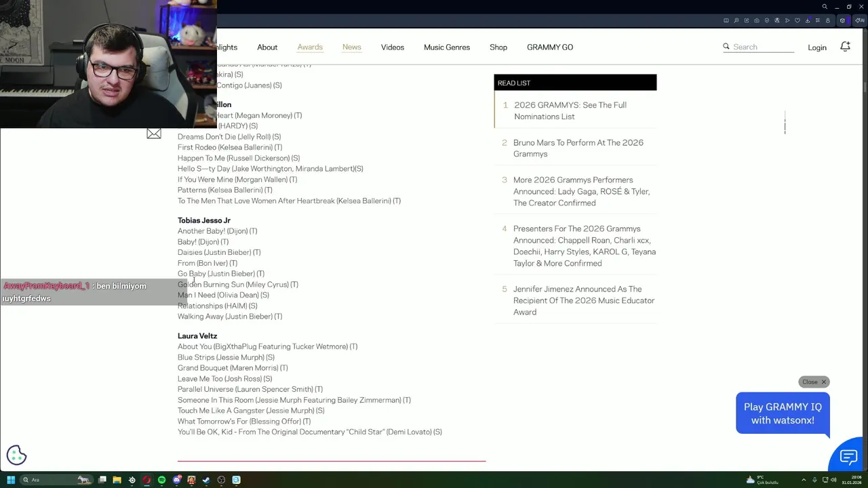868x488 pixels.
Task: Click the notifications bell icon
Action: pyautogui.click(x=845, y=47)
